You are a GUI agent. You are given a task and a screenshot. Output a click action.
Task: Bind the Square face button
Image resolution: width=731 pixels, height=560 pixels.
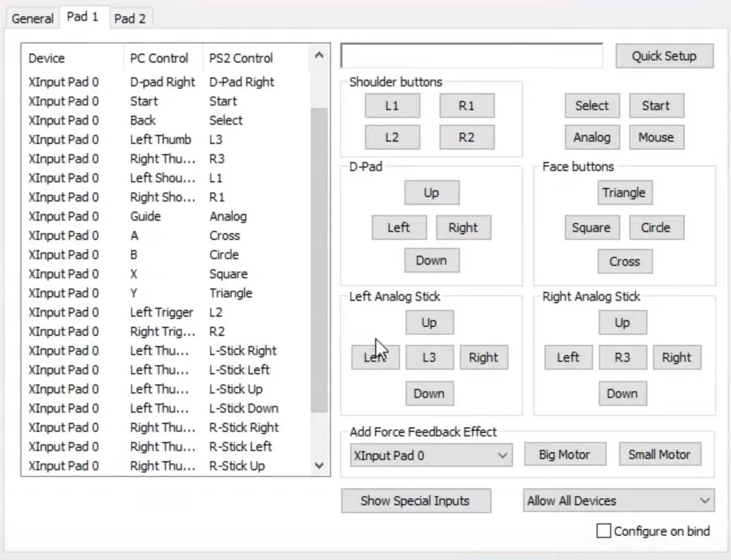pos(592,228)
